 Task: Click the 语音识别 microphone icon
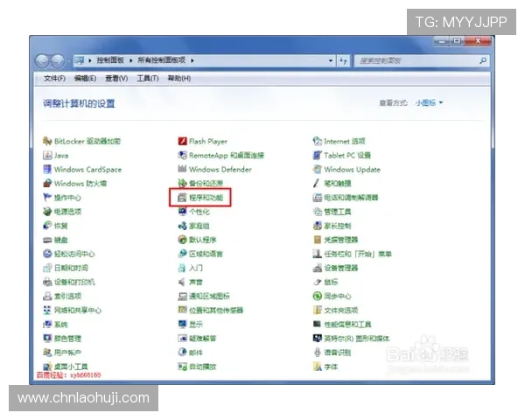tap(317, 353)
